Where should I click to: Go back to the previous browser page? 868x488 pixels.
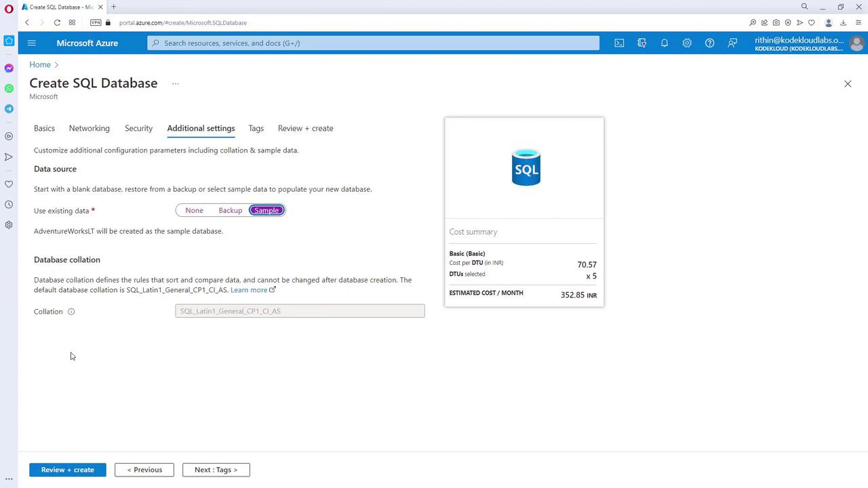pos(27,22)
